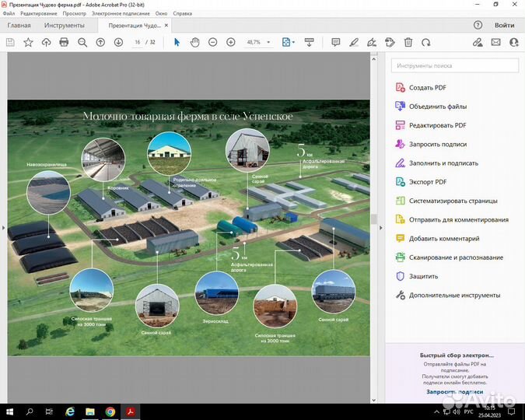The image size is (525, 420).
Task: Click the Войти sign-in button
Action: point(504,26)
